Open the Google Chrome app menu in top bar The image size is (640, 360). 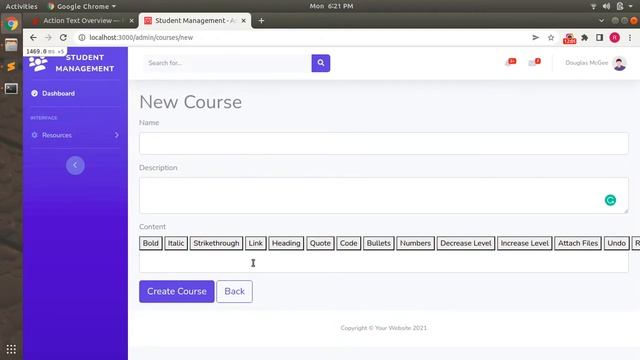point(82,6)
